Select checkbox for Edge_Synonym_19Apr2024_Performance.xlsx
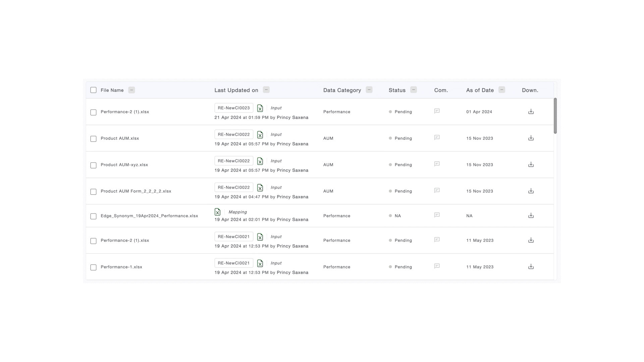The image size is (644, 362). point(93,216)
